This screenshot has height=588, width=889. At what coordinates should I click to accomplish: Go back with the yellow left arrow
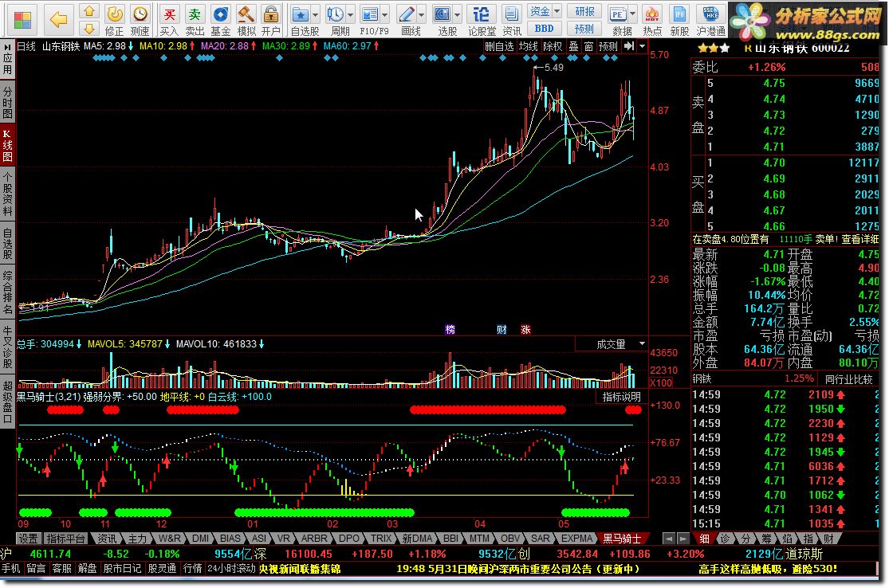click(58, 20)
